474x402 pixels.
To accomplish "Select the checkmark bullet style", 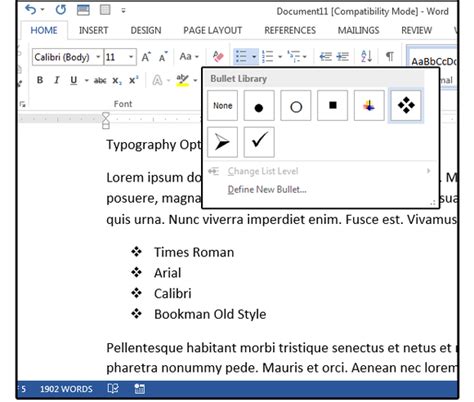I will pyautogui.click(x=259, y=142).
